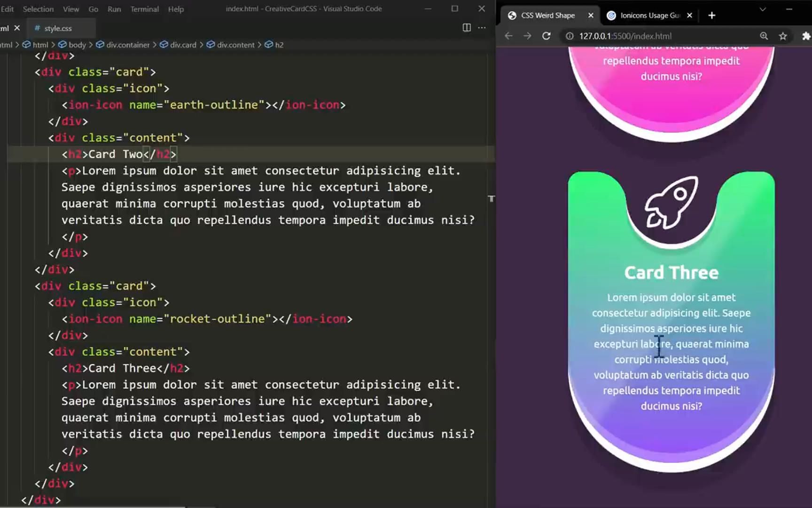Screen dimensions: 812x508
Task: Open the Selection menu
Action: (x=38, y=9)
